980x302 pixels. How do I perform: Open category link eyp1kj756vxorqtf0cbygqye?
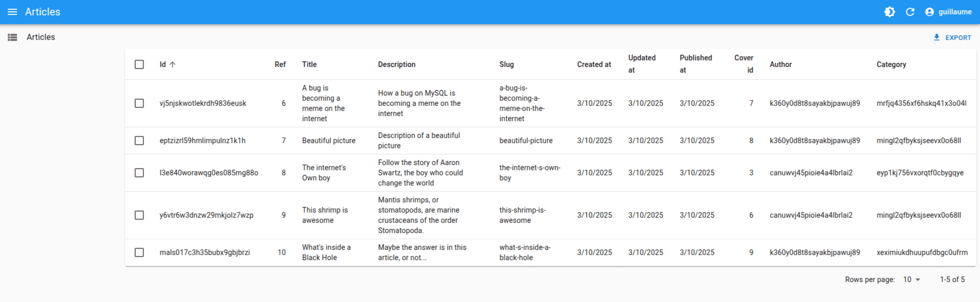(x=920, y=173)
